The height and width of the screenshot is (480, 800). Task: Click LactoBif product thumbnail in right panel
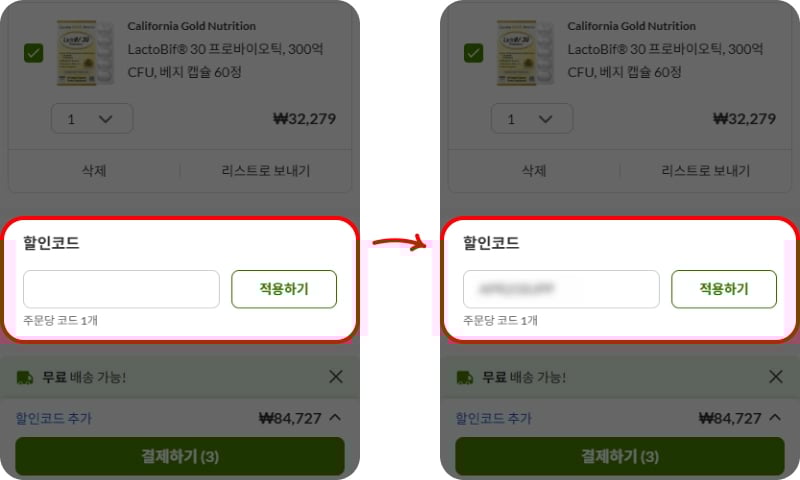[x=524, y=53]
